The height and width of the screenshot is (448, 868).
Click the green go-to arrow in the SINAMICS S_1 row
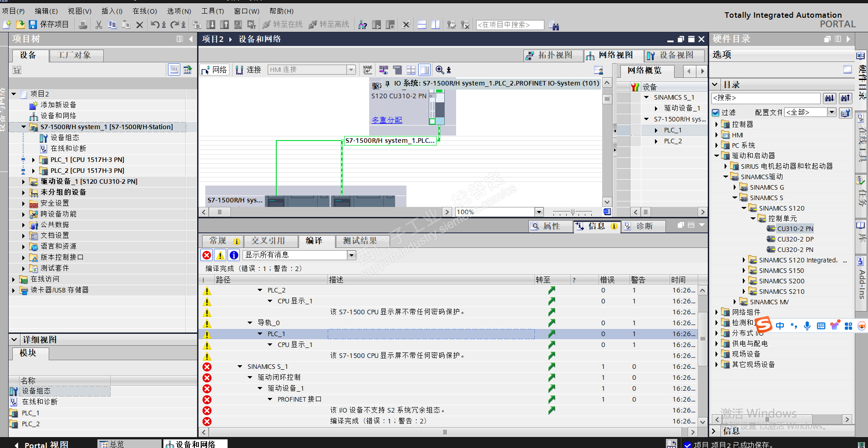click(552, 367)
